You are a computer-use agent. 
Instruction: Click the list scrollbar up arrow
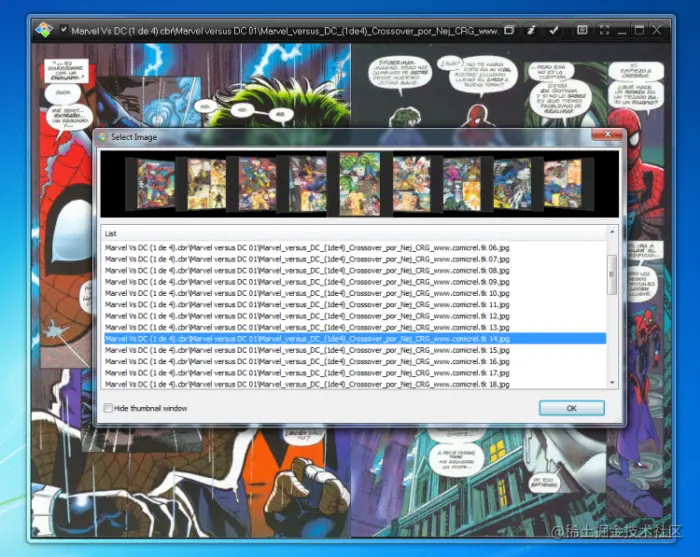pyautogui.click(x=612, y=232)
